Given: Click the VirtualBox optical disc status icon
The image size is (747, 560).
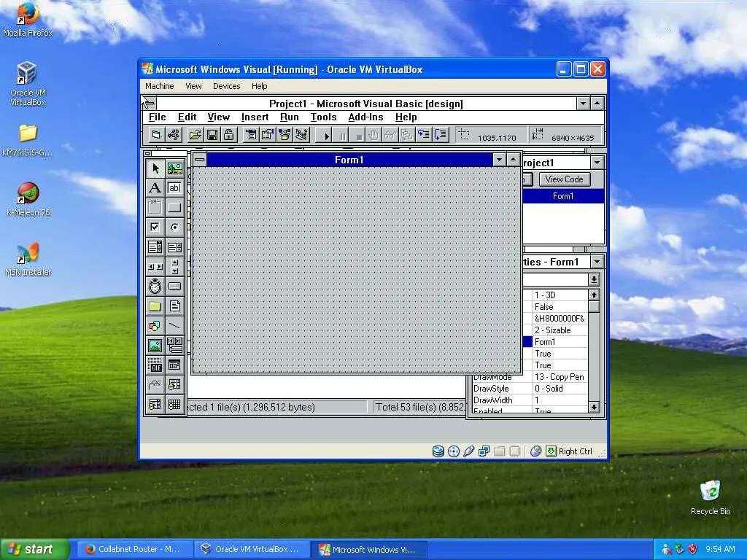Looking at the screenshot, I should pyautogui.click(x=454, y=451).
